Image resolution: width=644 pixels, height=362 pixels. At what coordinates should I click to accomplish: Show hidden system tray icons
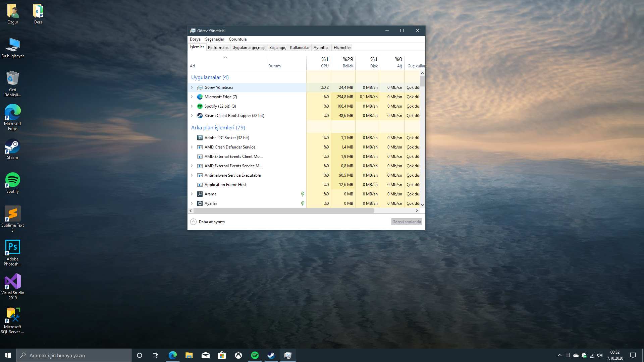[559, 355]
